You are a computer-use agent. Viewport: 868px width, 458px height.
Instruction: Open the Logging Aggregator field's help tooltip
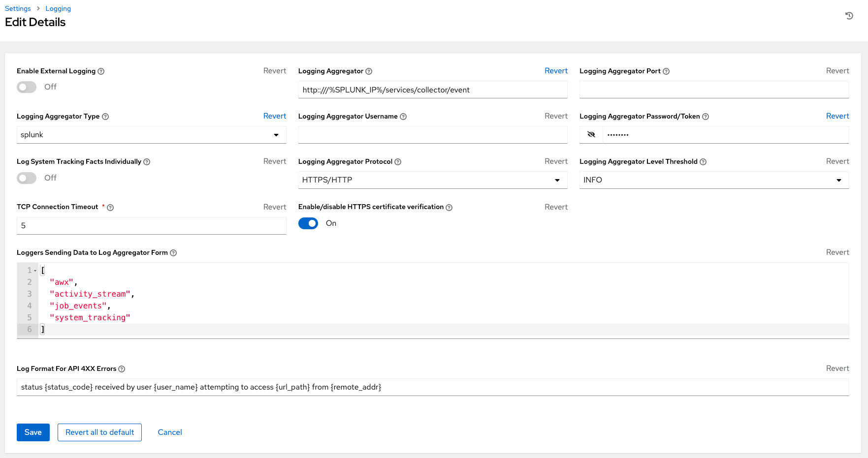coord(369,71)
